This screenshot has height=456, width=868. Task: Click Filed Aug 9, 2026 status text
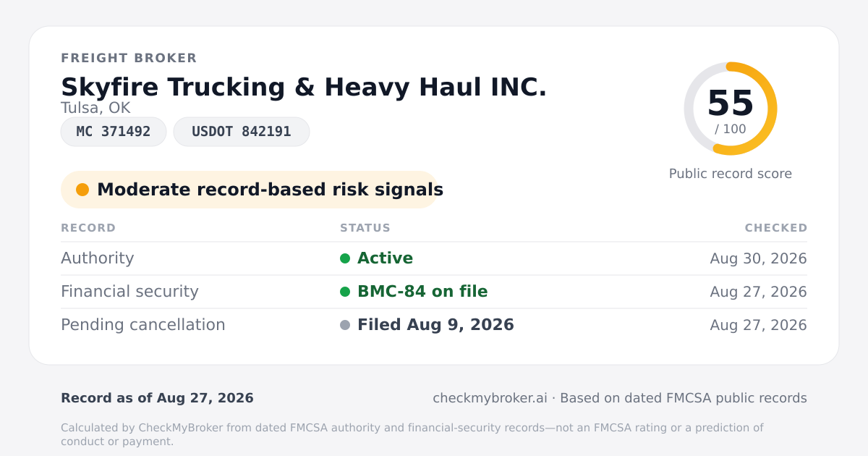435,325
